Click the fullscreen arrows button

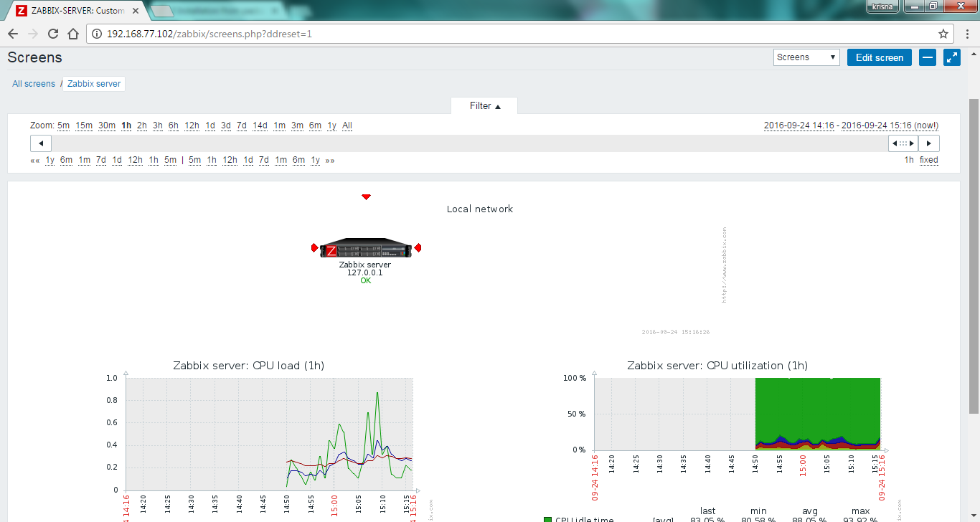coord(951,57)
